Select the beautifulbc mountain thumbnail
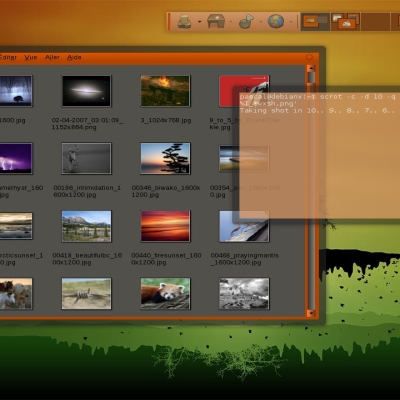 click(86, 226)
